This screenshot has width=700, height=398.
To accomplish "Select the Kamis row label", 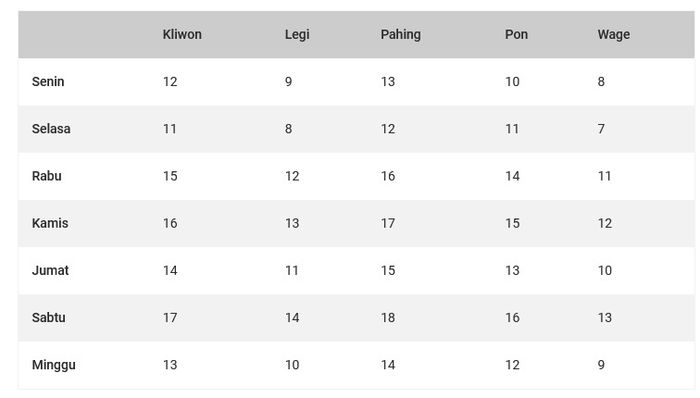I will point(50,223).
